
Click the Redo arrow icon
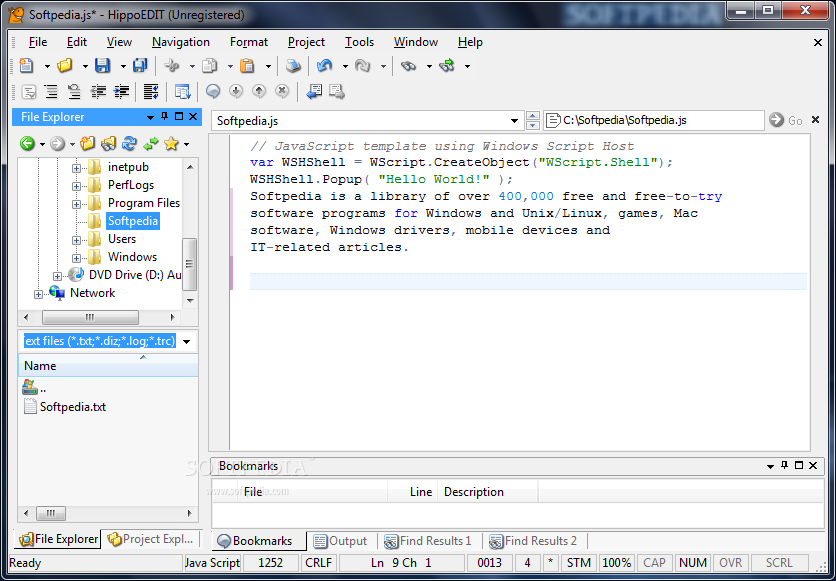[x=363, y=66]
